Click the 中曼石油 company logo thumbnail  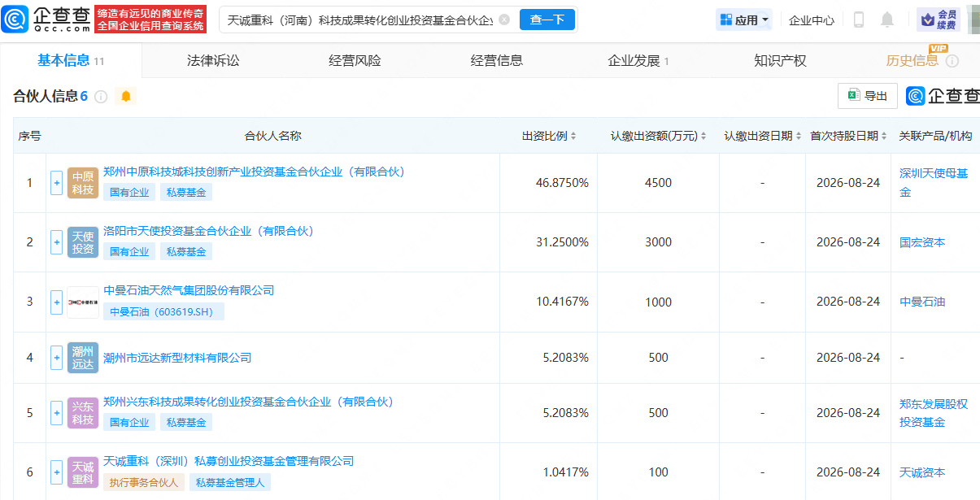(83, 302)
